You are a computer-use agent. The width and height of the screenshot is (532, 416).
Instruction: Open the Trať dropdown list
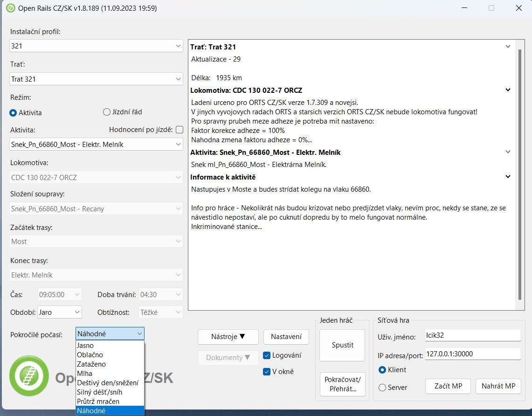point(96,79)
